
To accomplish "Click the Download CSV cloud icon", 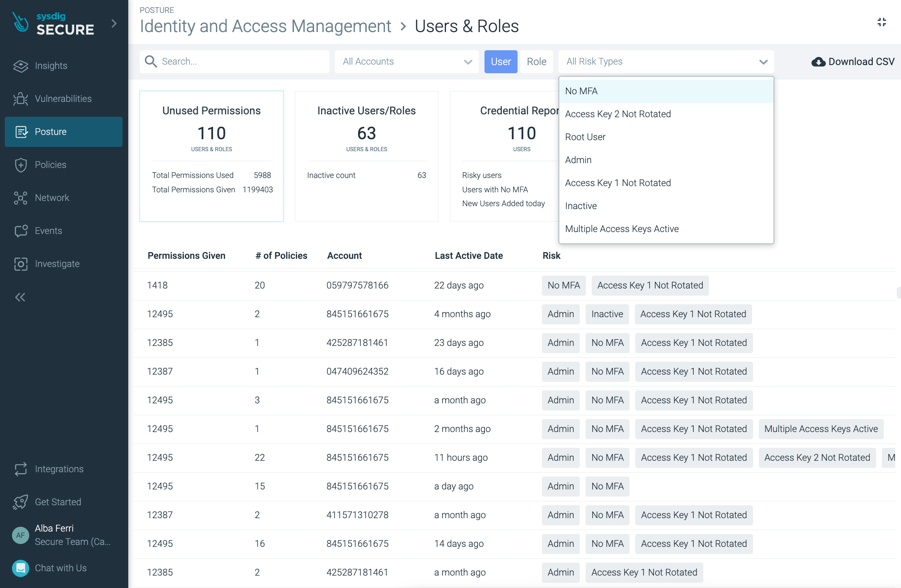I will coord(818,62).
